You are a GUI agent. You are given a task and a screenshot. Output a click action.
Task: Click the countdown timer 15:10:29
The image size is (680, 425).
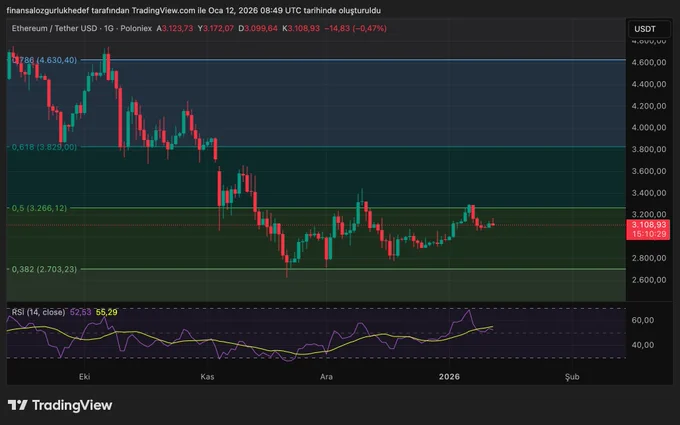coord(649,234)
